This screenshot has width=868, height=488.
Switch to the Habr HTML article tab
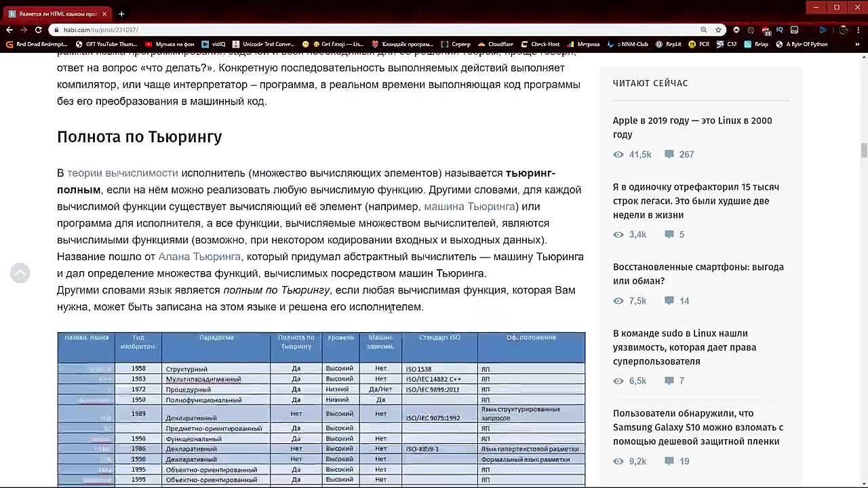point(54,14)
